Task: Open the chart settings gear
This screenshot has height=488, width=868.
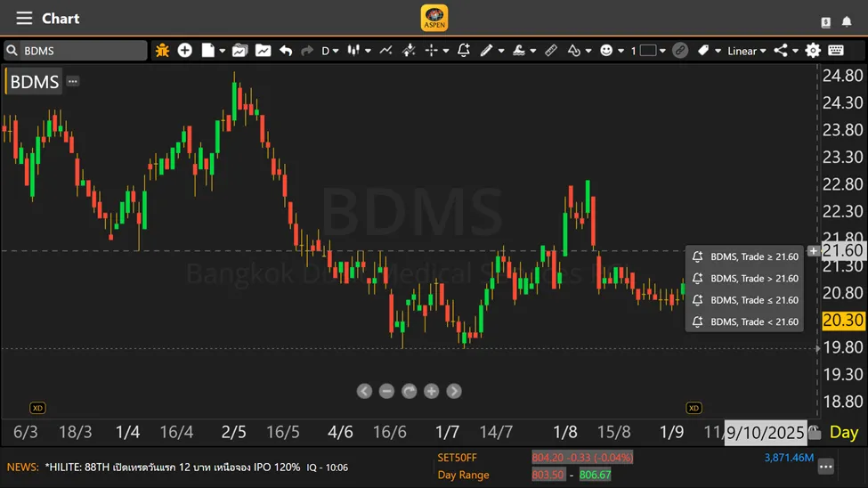Action: point(812,51)
